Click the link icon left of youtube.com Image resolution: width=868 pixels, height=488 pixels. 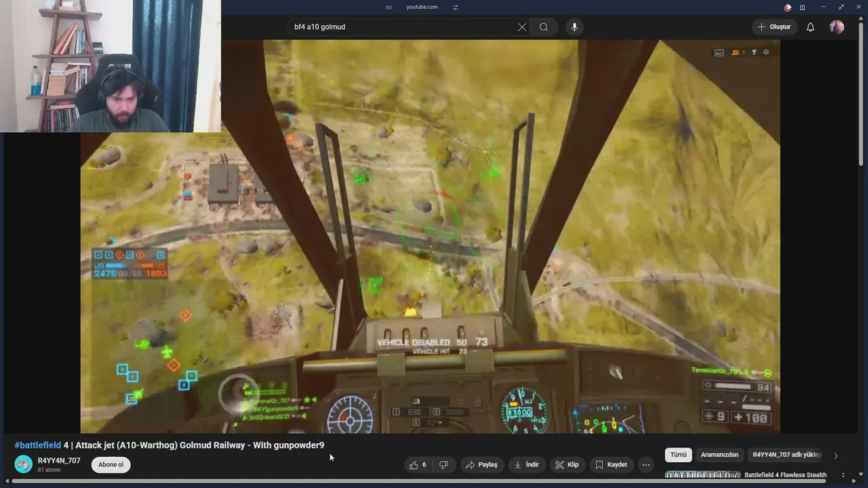tap(389, 7)
